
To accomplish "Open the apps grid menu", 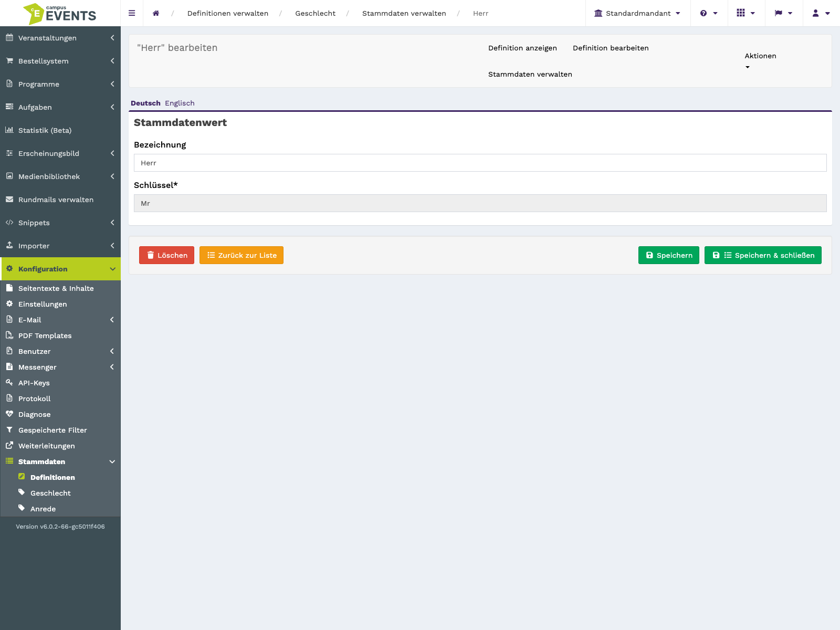I will 745,13.
